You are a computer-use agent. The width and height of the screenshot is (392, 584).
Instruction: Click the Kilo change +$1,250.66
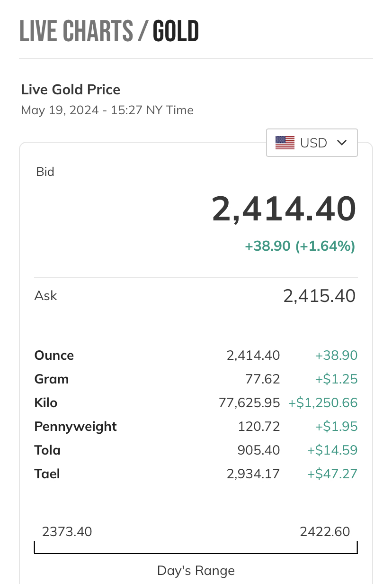[x=323, y=403]
